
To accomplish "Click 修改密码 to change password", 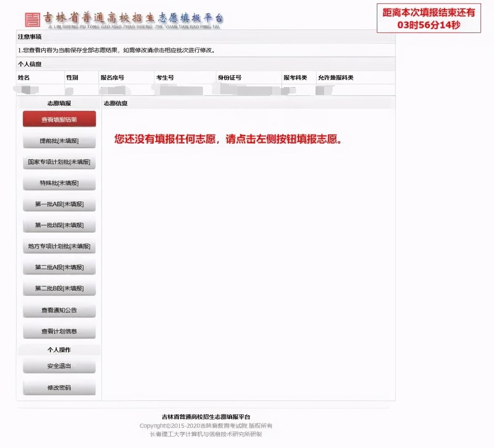I will pos(59,388).
